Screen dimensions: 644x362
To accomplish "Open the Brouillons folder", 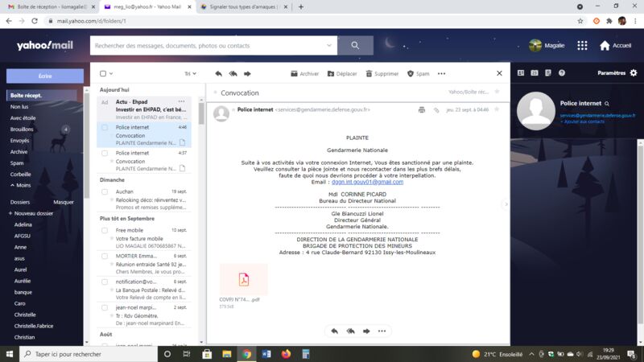I will coord(22,130).
